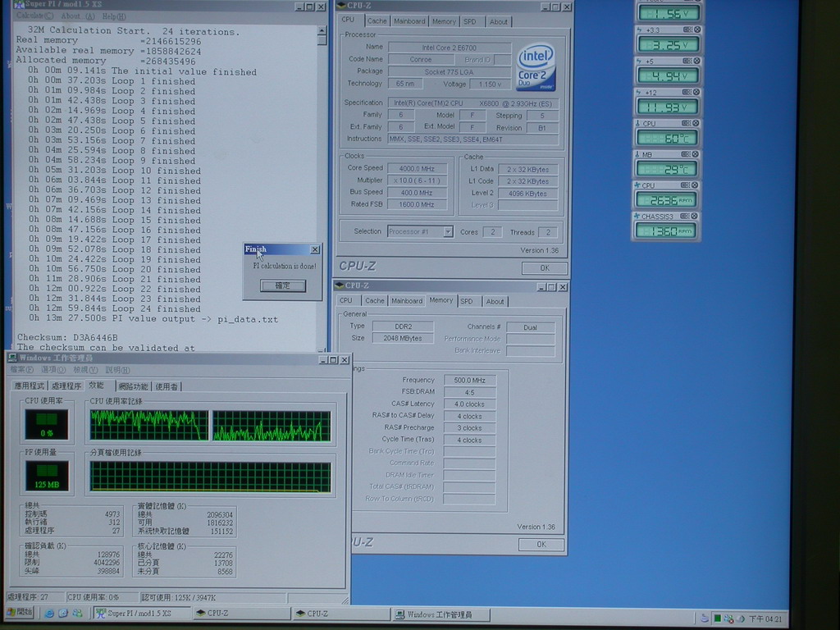Screen dimensions: 840x630
Task: Open the 選項 menu in Task Manager
Action: (x=53, y=370)
